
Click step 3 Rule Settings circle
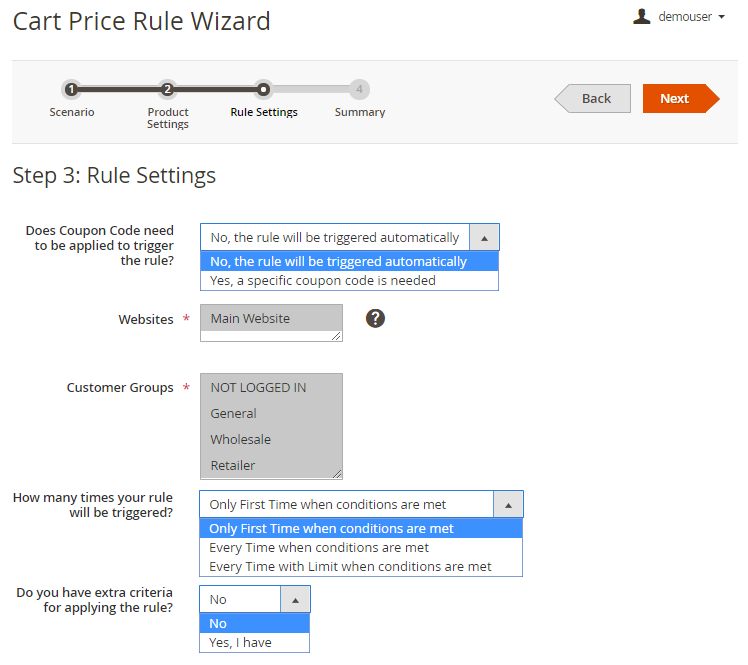click(x=263, y=89)
